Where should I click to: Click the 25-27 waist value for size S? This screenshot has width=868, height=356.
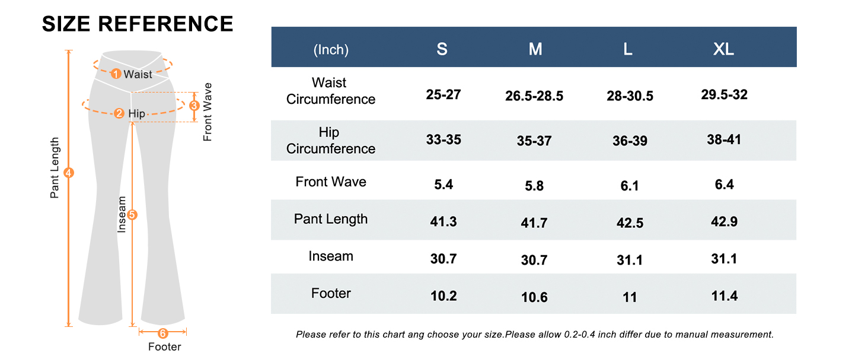coord(443,94)
